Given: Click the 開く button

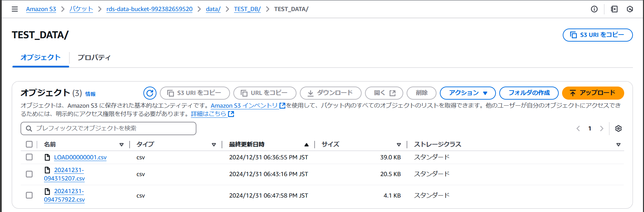Looking at the screenshot, I should 384,93.
